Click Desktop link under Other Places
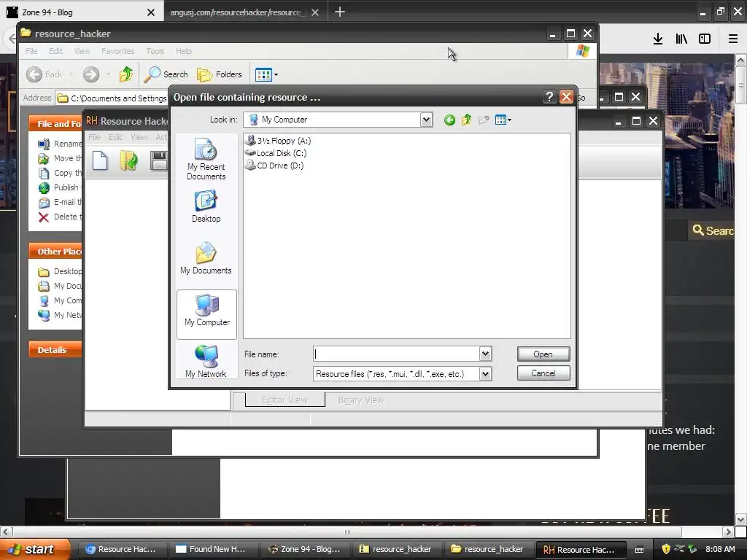This screenshot has width=747, height=560. click(60, 271)
